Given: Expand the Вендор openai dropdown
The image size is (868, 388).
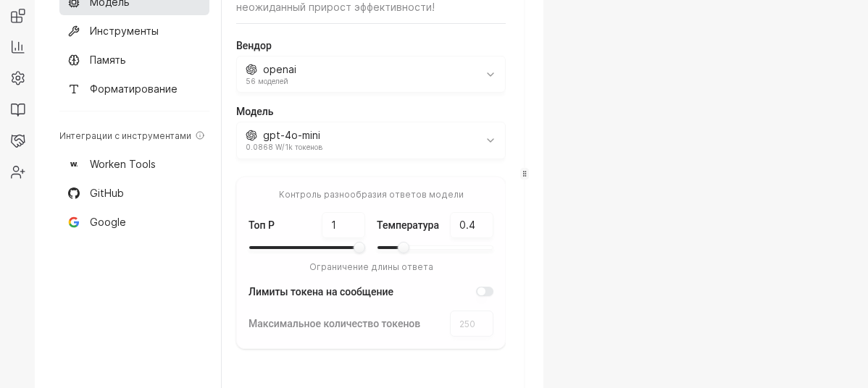Looking at the screenshot, I should coord(371,75).
